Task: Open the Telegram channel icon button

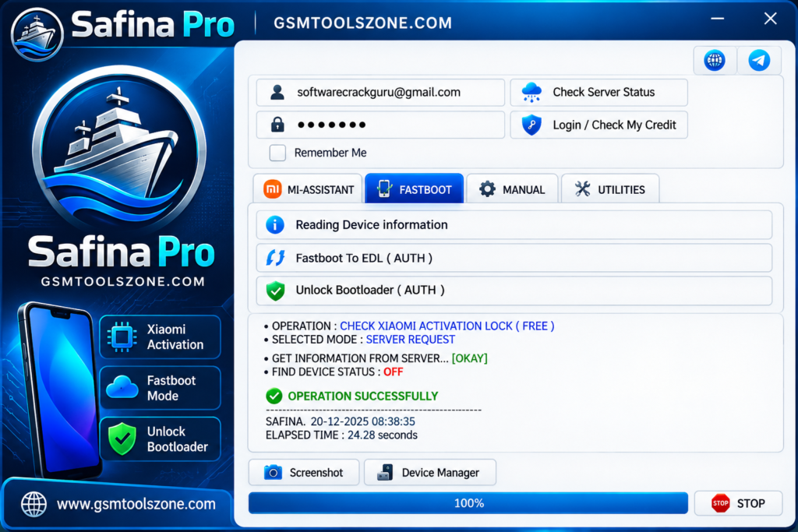Action: pyautogui.click(x=759, y=61)
